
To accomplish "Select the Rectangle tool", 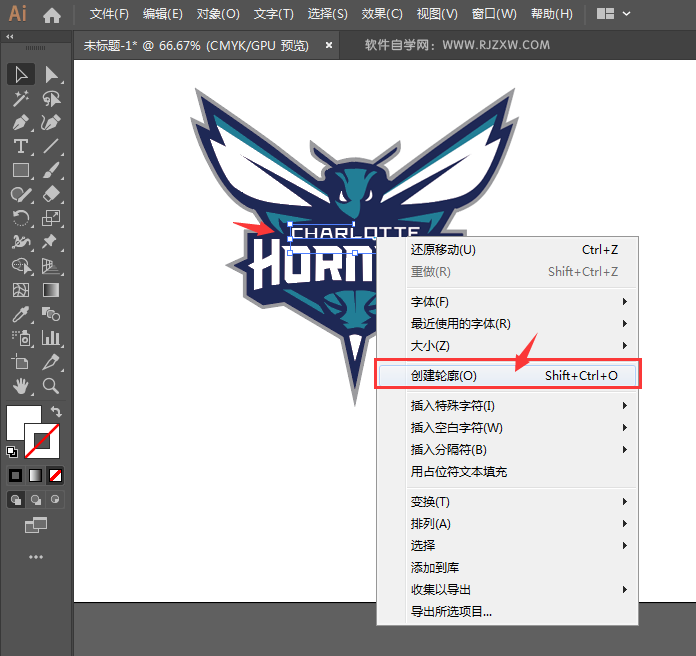I will 21,170.
